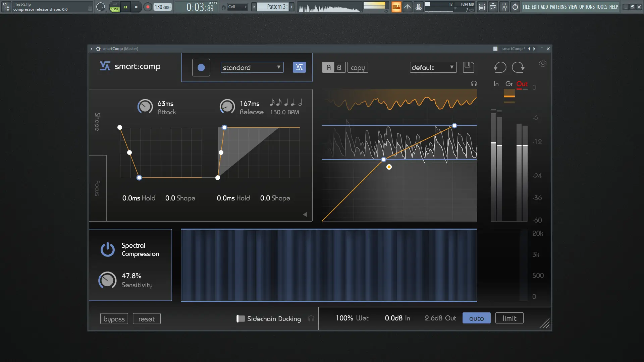Toggle the Spectral Compression power button
The image size is (644, 362).
(107, 249)
